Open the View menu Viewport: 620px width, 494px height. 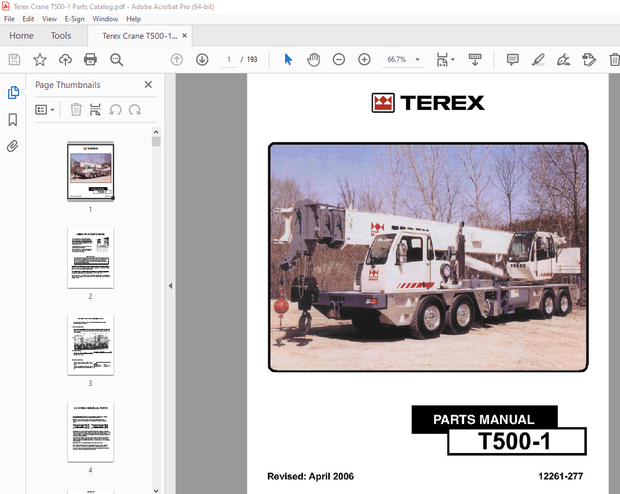click(x=49, y=19)
